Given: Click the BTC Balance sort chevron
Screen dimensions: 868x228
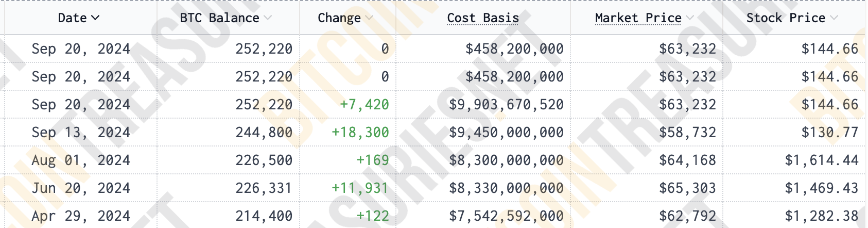Looking at the screenshot, I should click(268, 18).
